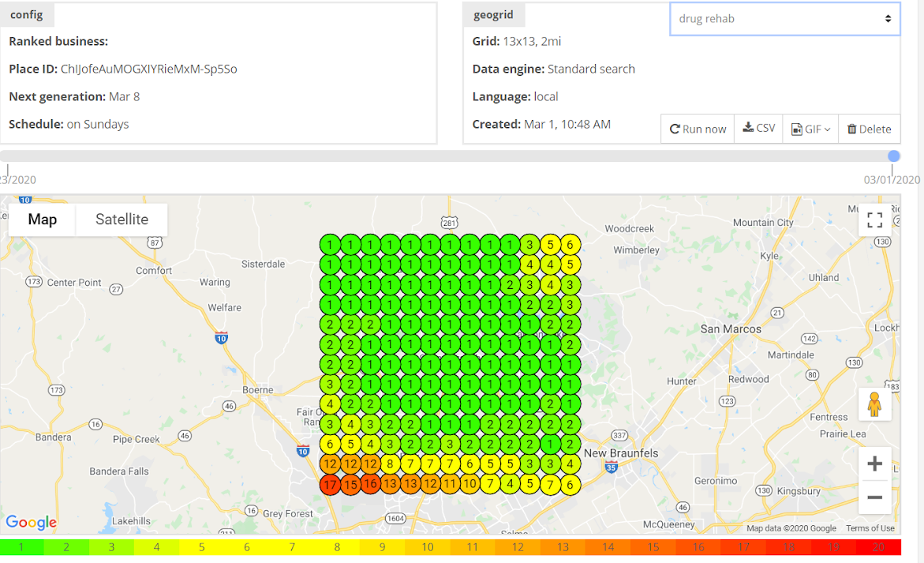Toggle fullscreen map view
The height and width of the screenshot is (563, 924).
tap(874, 220)
